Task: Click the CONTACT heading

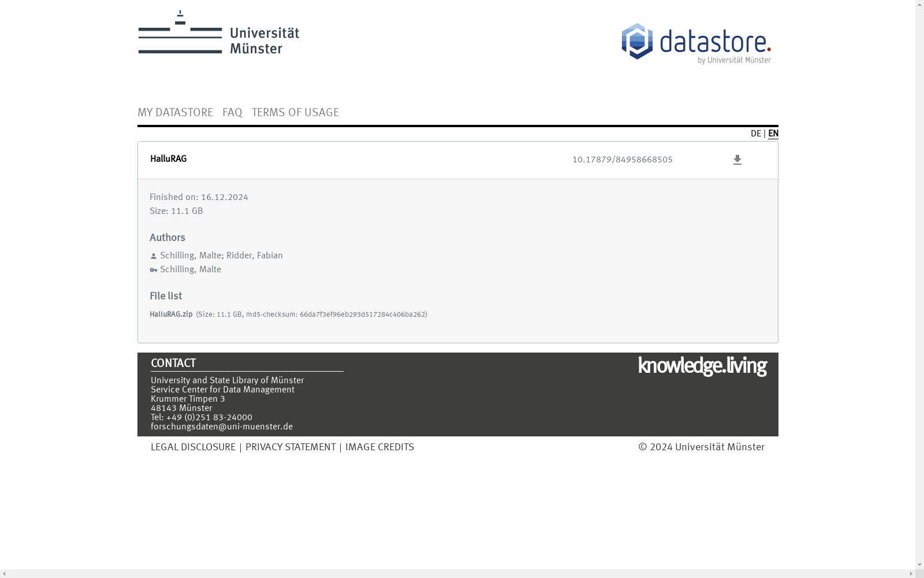Action: click(173, 364)
